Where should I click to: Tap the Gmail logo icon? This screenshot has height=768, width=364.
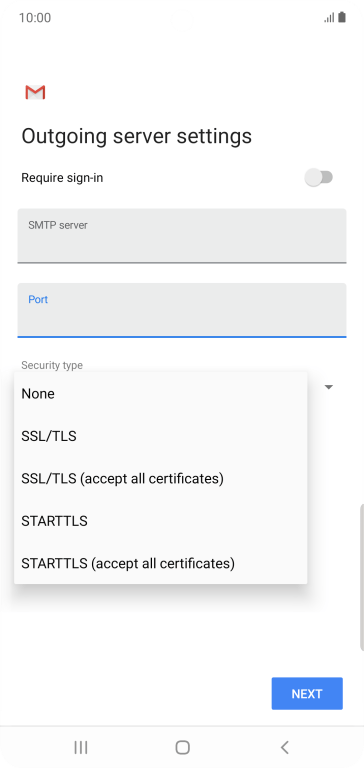pyautogui.click(x=35, y=93)
